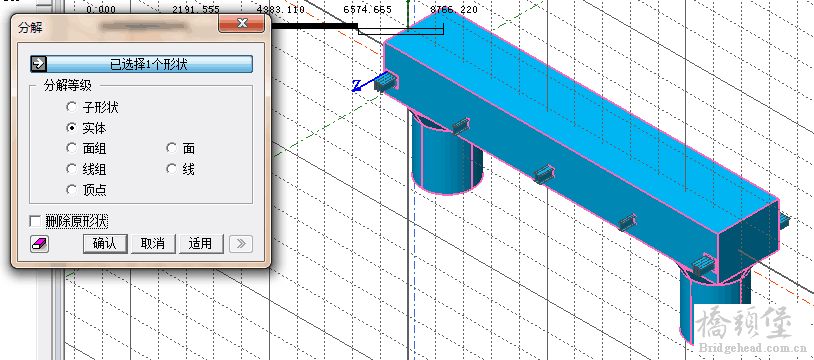Click the arrow icon in selection bar
The image size is (814, 360).
tap(39, 64)
